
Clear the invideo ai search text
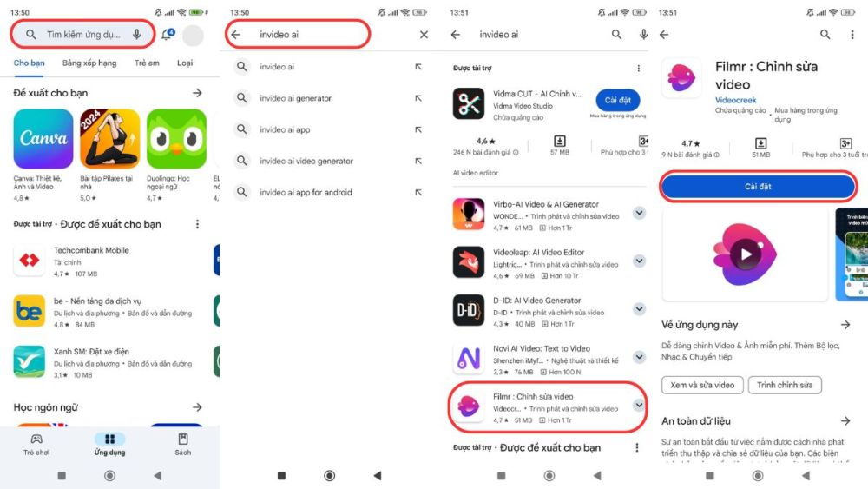point(424,35)
